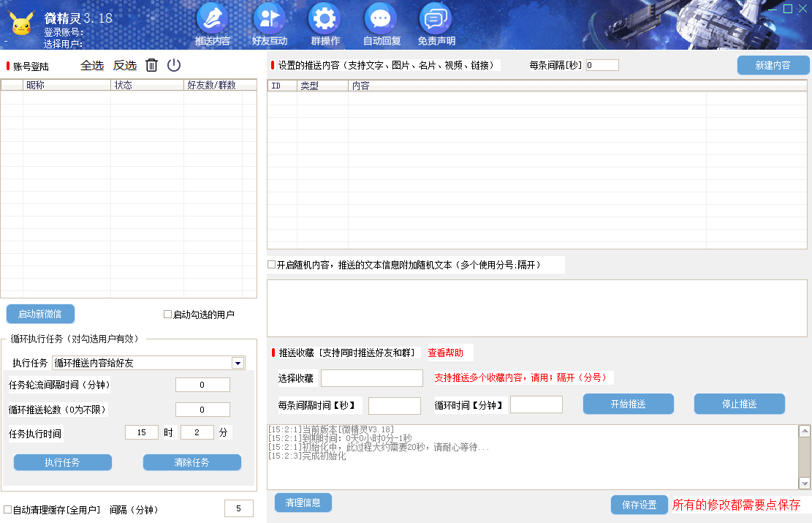The height and width of the screenshot is (523, 812).
Task: Click the log scrollbar up arrow
Action: [x=804, y=431]
